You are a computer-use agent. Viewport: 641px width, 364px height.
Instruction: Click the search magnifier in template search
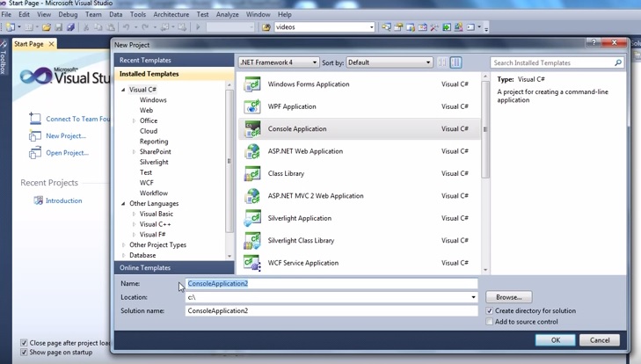point(618,62)
